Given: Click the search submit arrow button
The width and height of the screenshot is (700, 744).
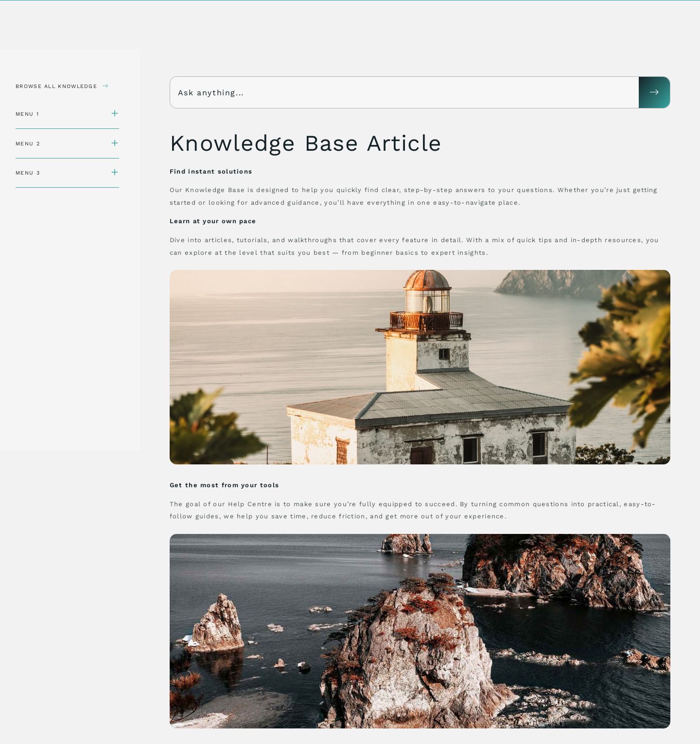Looking at the screenshot, I should 654,92.
